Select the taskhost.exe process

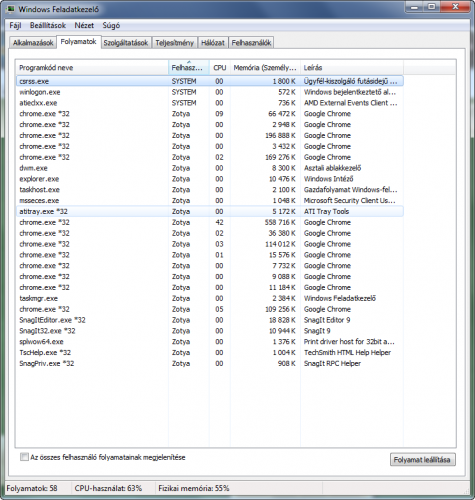pyautogui.click(x=210, y=190)
